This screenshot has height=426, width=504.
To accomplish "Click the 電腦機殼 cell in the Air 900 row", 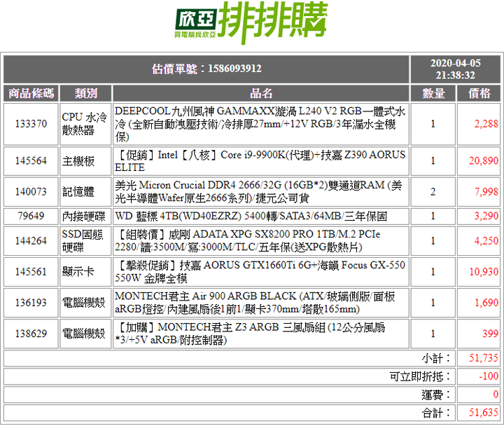I will click(x=86, y=303).
